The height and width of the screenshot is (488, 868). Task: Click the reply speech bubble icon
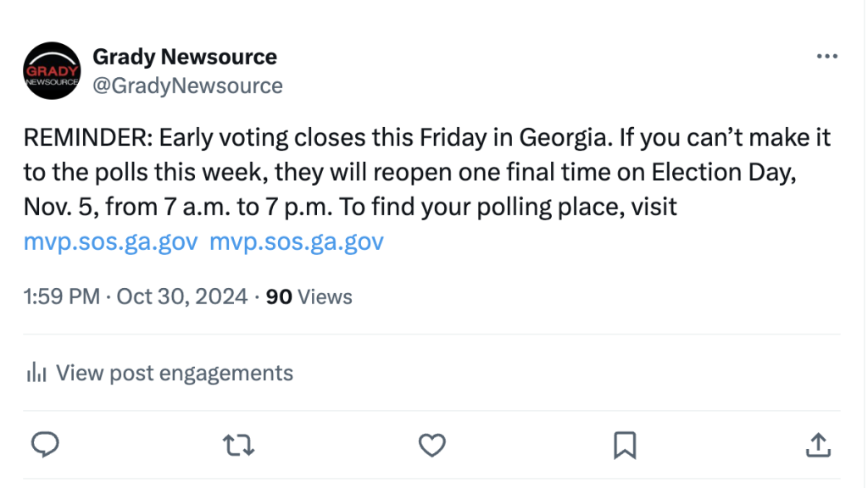click(44, 444)
